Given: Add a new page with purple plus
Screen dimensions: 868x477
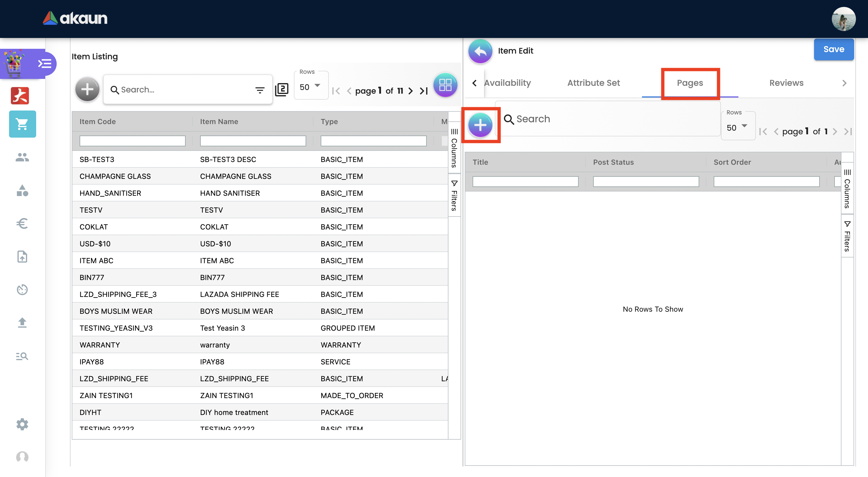Looking at the screenshot, I should tap(480, 125).
